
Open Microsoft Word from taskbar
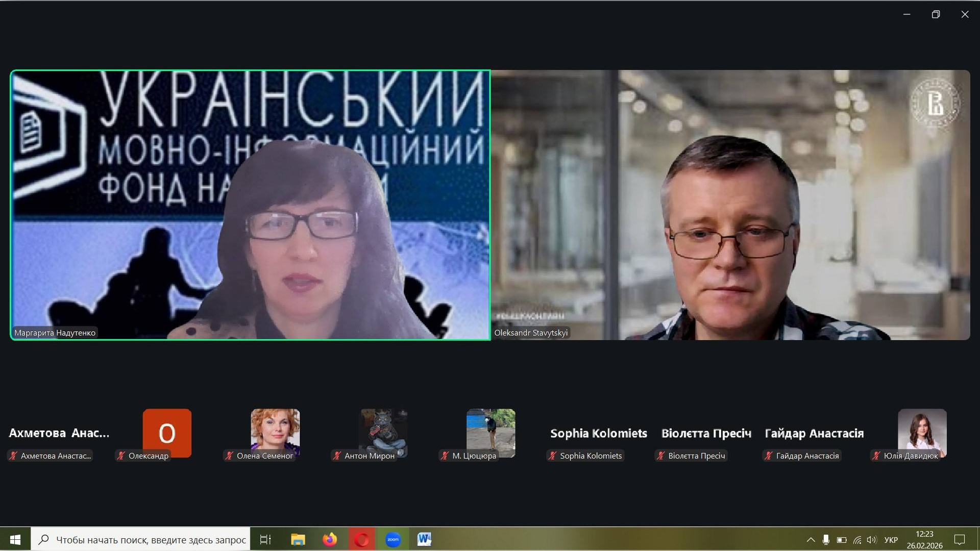pyautogui.click(x=424, y=539)
